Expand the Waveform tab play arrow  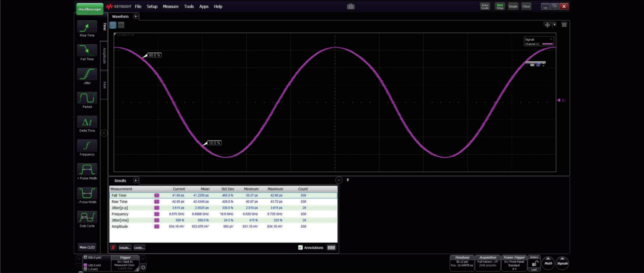pyautogui.click(x=136, y=17)
